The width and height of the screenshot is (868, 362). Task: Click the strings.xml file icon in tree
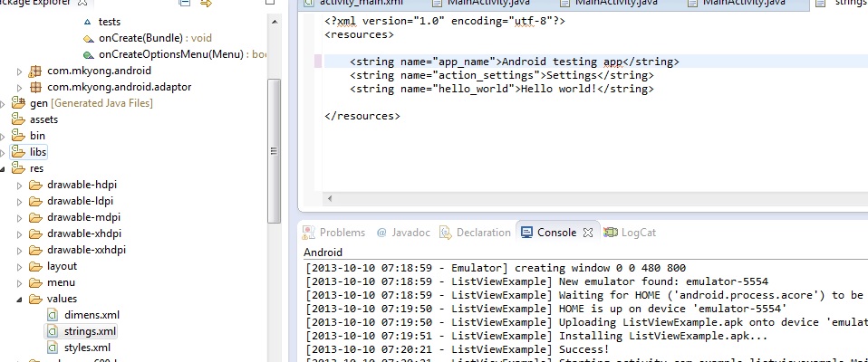53,331
